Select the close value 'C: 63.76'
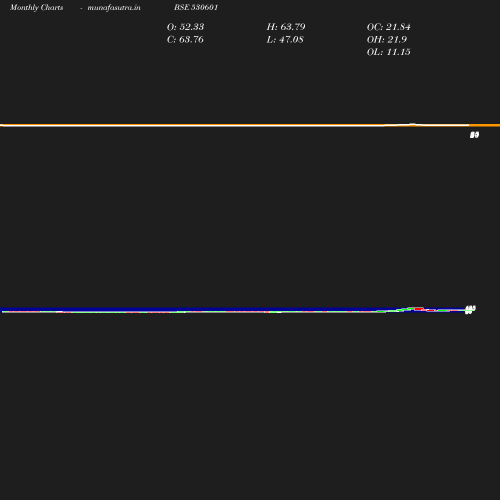500x500 pixels. click(x=185, y=39)
